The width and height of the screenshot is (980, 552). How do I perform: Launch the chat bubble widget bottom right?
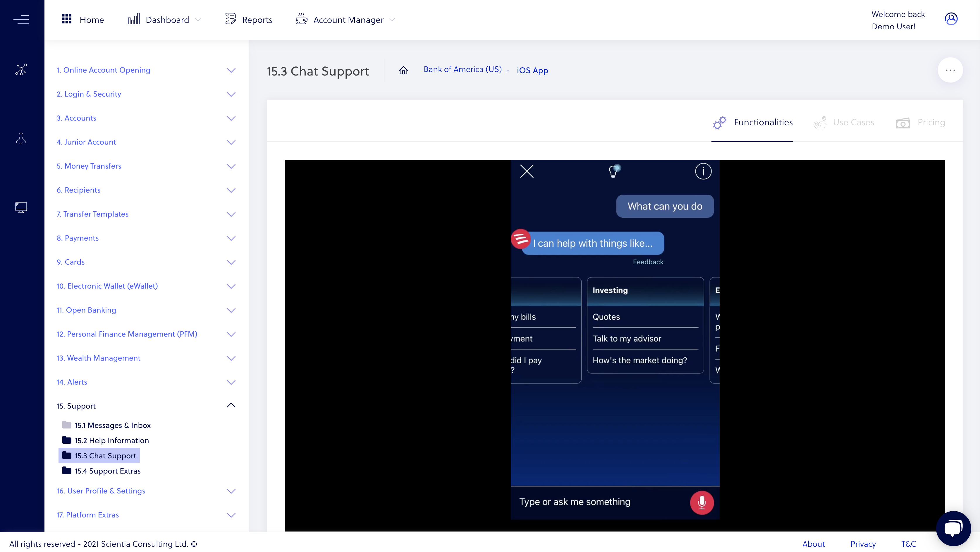954,528
